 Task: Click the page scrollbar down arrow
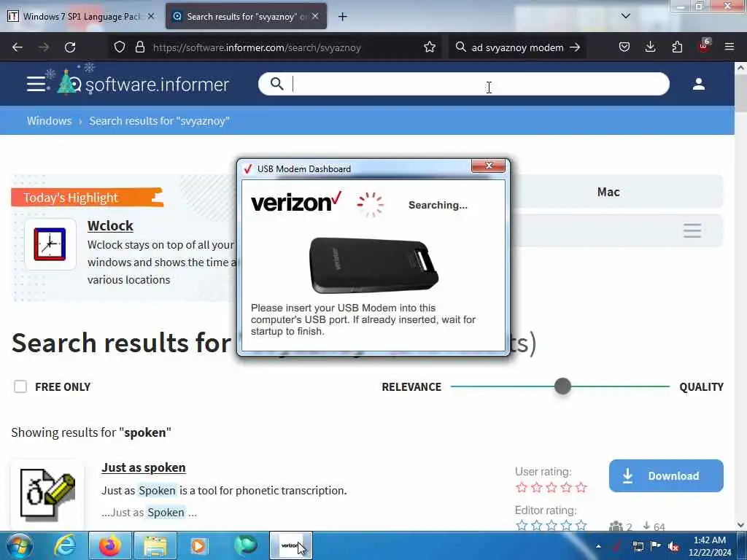click(740, 525)
